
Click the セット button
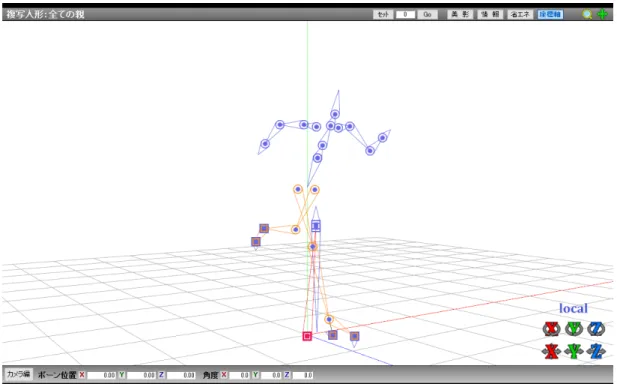coord(383,15)
